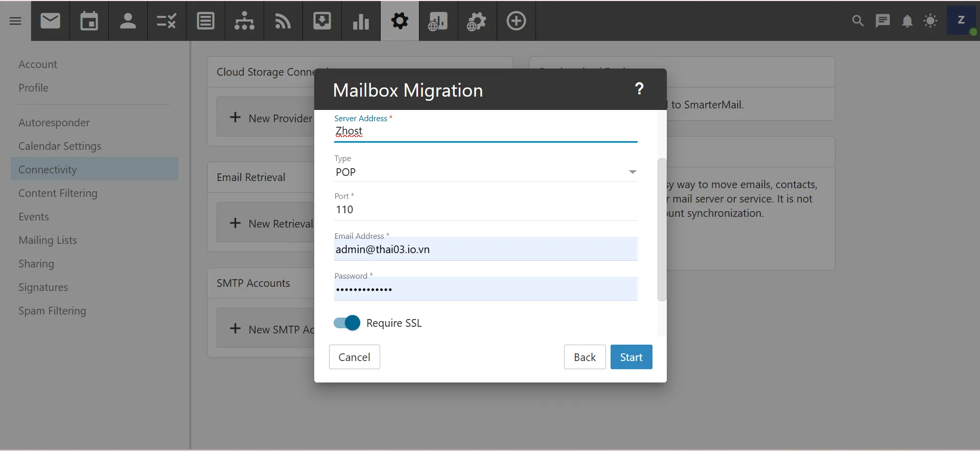980x451 pixels.
Task: Open the RSS Feeds icon
Action: tap(283, 21)
